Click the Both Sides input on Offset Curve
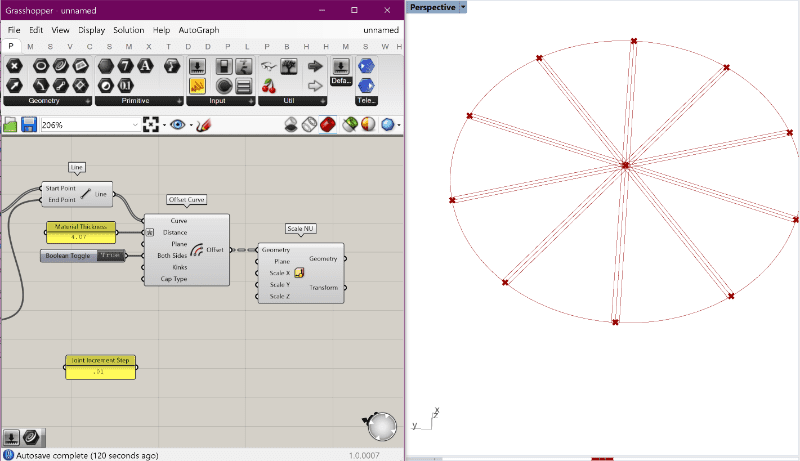 [x=171, y=255]
